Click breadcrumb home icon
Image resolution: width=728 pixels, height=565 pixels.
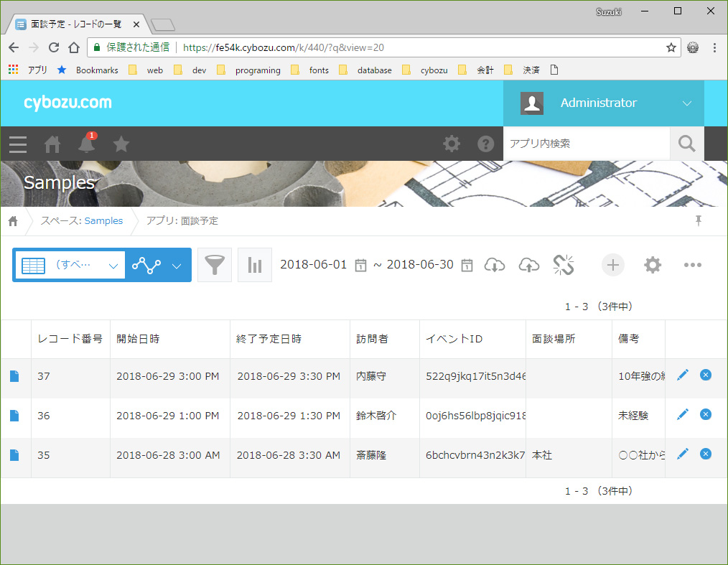[13, 221]
